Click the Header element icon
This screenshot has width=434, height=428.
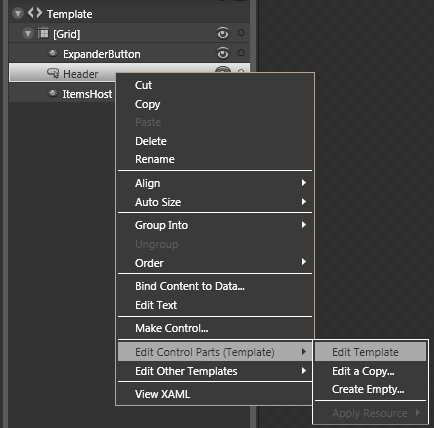click(x=53, y=73)
